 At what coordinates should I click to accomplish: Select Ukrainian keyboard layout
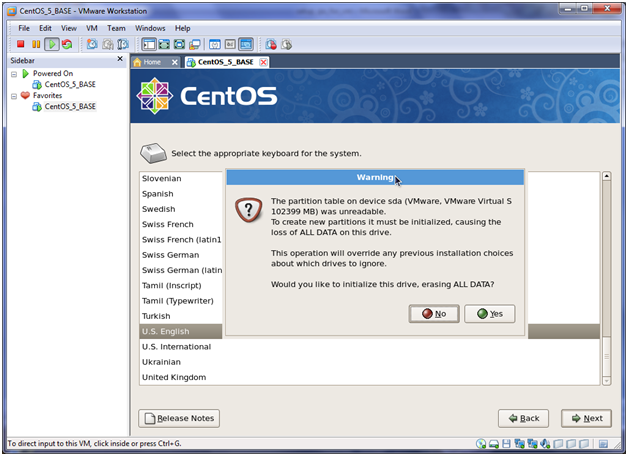click(161, 362)
